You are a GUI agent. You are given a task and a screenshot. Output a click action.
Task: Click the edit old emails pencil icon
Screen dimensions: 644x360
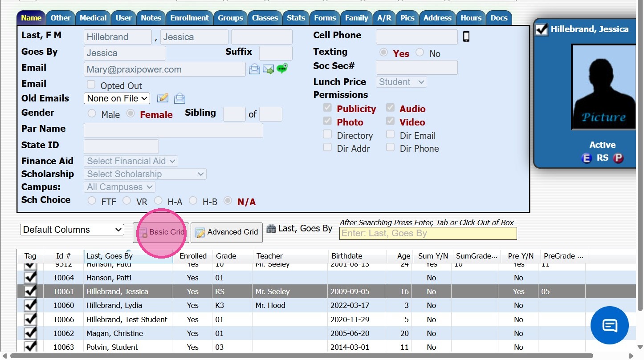(163, 98)
